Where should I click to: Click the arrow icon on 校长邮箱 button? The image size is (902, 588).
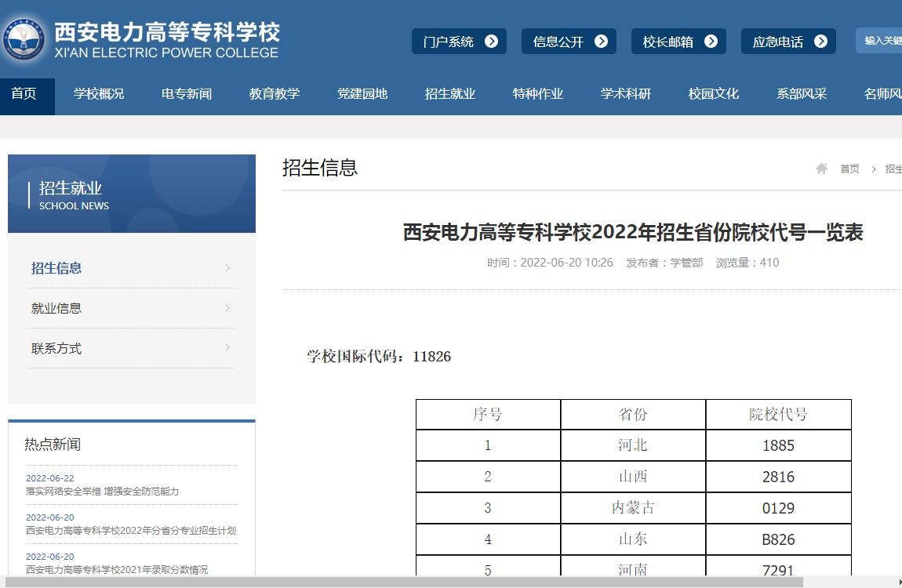pyautogui.click(x=711, y=42)
